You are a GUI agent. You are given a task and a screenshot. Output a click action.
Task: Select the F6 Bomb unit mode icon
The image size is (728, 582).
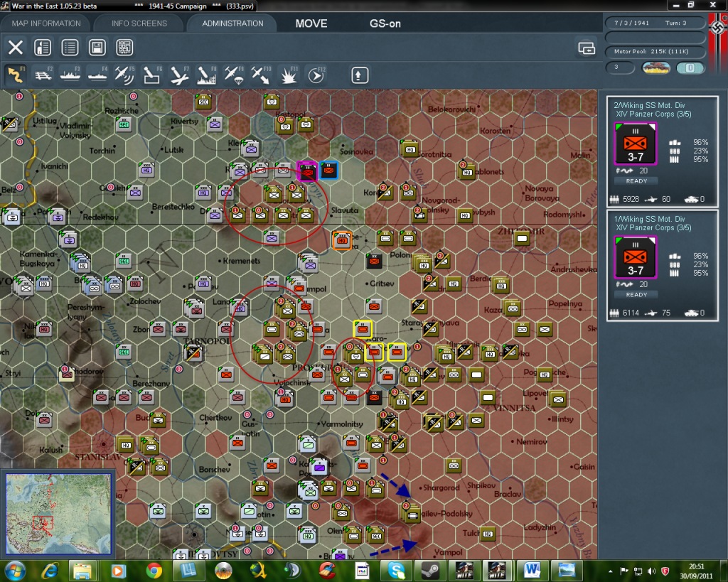click(x=152, y=75)
